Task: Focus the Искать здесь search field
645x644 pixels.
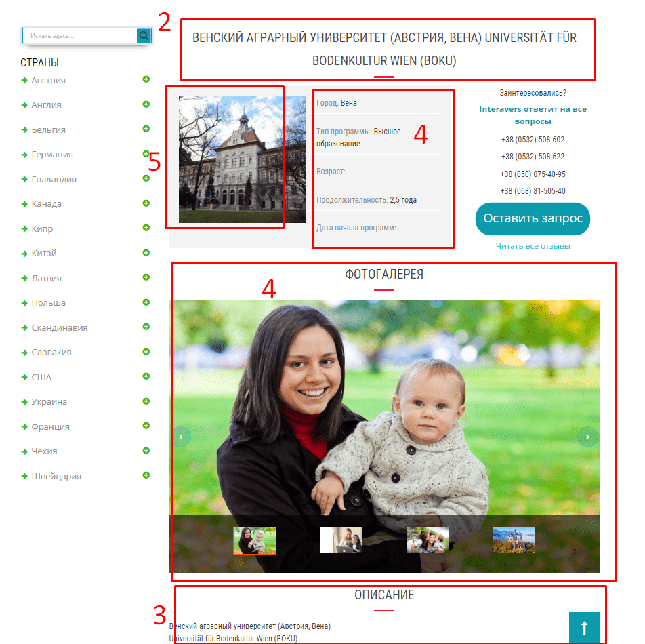Action: [x=80, y=35]
